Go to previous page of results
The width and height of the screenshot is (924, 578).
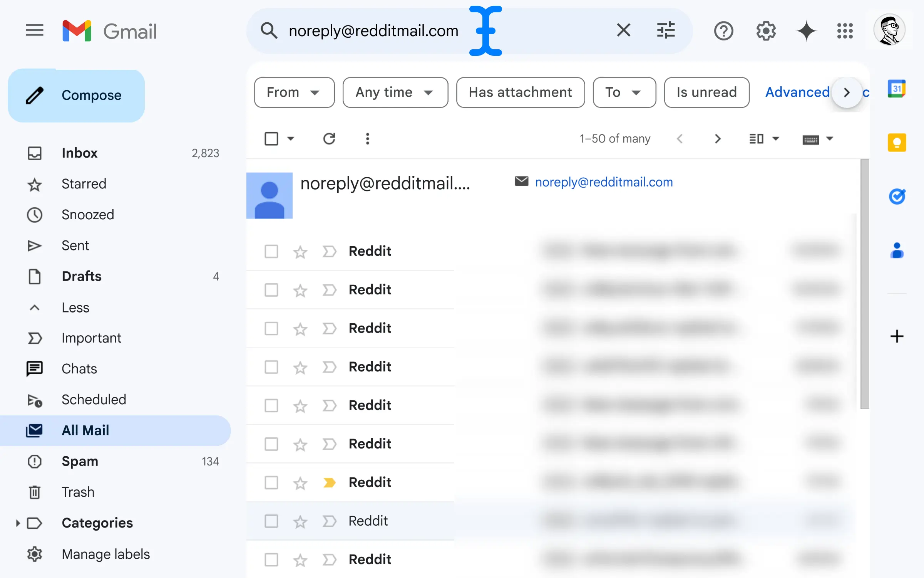coord(680,139)
